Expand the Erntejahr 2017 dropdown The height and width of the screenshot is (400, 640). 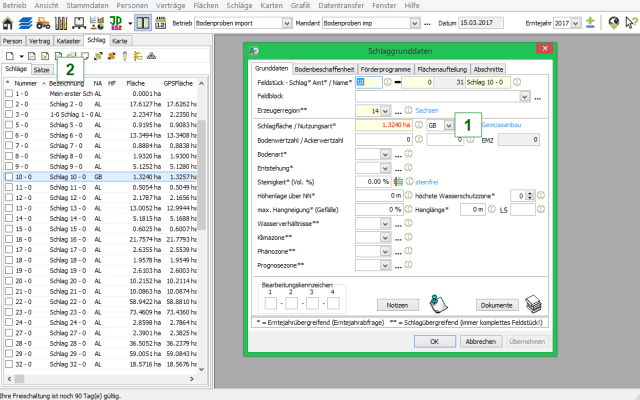(x=575, y=22)
